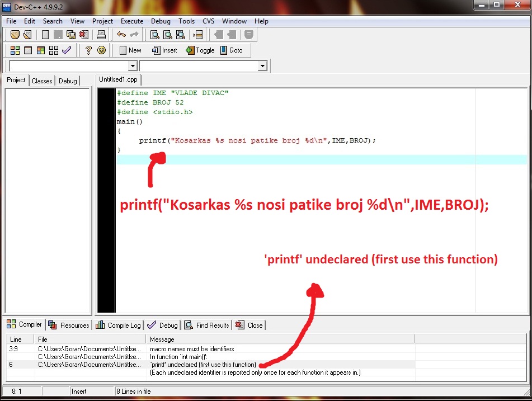Click the Run toolbar icon
Image resolution: width=532 pixels, height=401 pixels.
[28, 50]
